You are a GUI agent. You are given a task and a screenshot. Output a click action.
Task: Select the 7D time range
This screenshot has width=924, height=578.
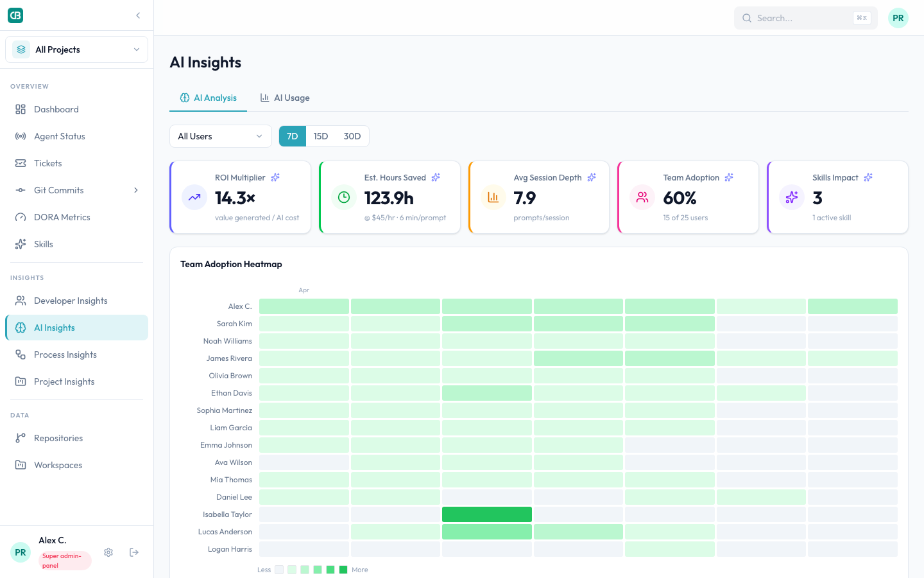coord(293,136)
